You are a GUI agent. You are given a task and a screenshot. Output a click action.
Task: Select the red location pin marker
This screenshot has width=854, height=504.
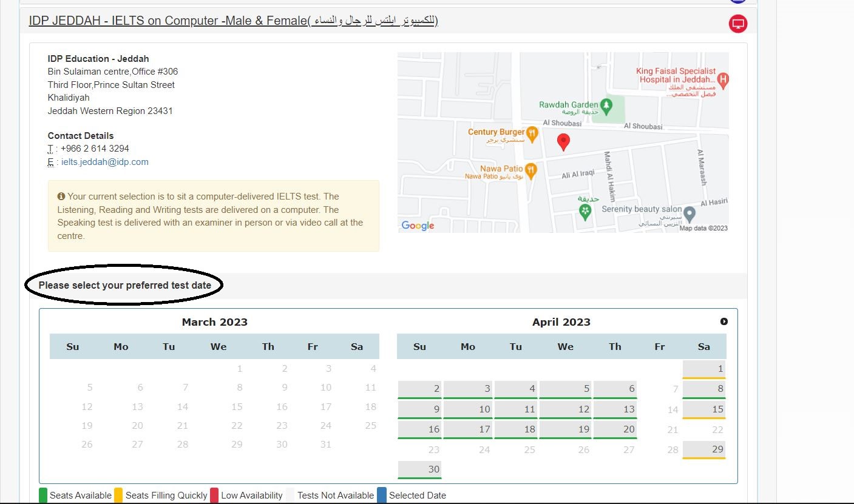click(x=563, y=142)
